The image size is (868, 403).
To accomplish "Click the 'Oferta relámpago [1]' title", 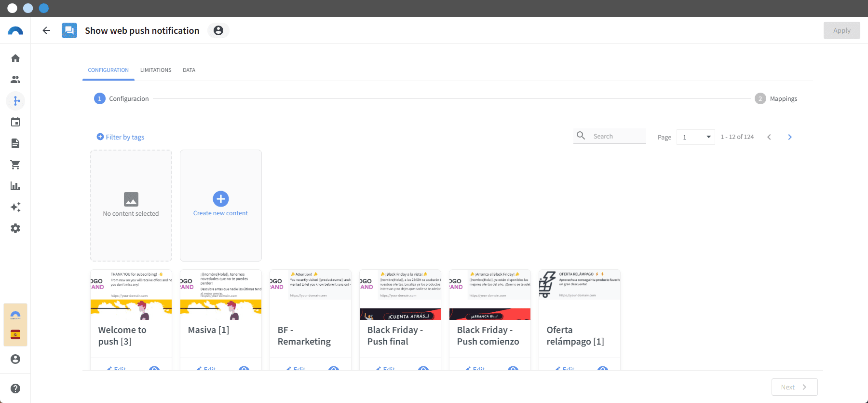I will [x=575, y=335].
